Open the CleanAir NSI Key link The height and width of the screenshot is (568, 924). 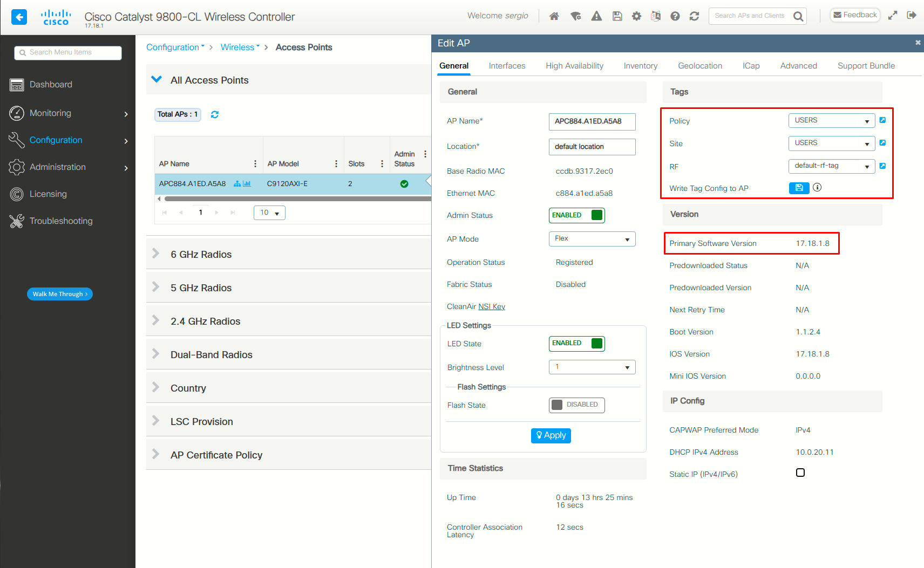pyautogui.click(x=492, y=306)
